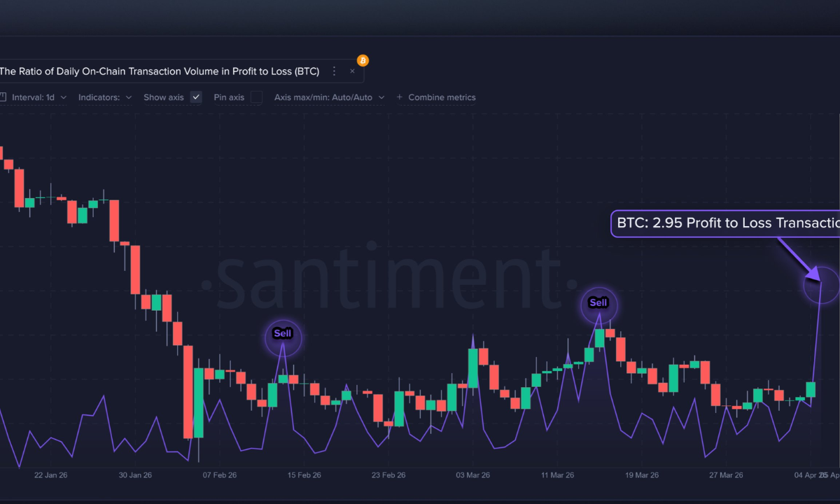Click the 30 Jan 26 axis date
This screenshot has width=840, height=504.
pos(135,475)
